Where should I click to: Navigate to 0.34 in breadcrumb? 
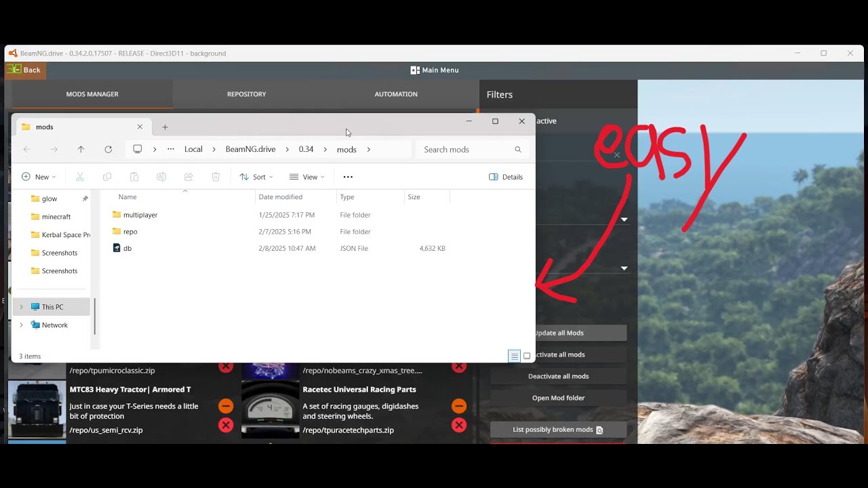306,149
